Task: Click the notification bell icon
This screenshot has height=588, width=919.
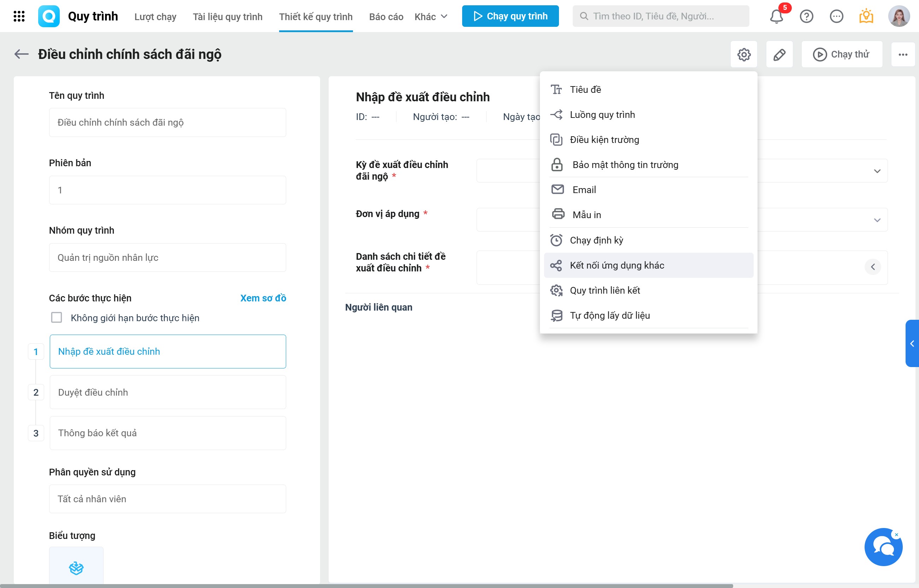Action: click(x=776, y=17)
